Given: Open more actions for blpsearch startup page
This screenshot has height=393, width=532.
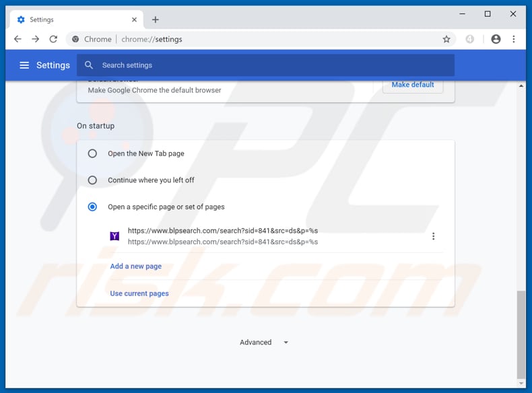Looking at the screenshot, I should (433, 236).
